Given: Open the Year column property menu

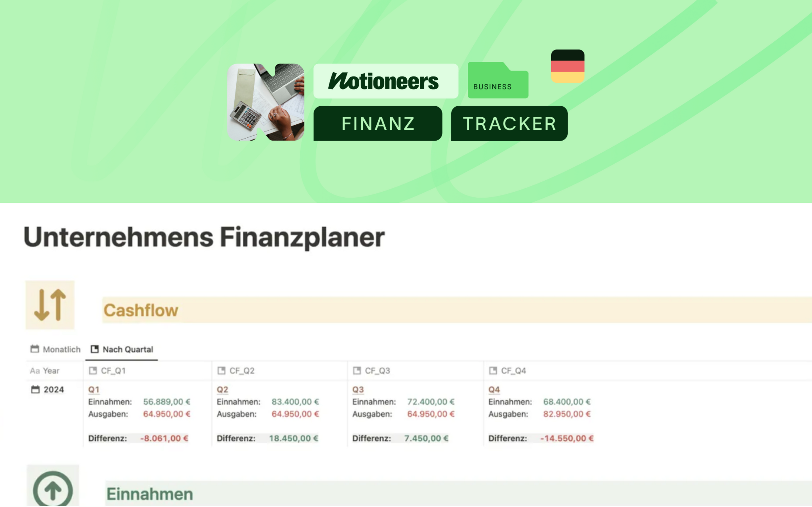Looking at the screenshot, I should coord(50,370).
